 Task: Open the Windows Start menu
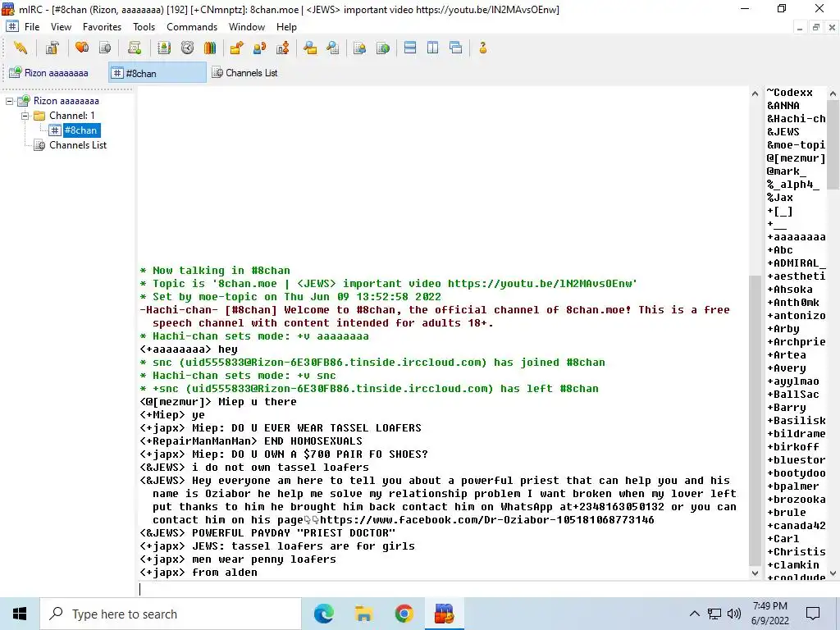click(x=20, y=614)
